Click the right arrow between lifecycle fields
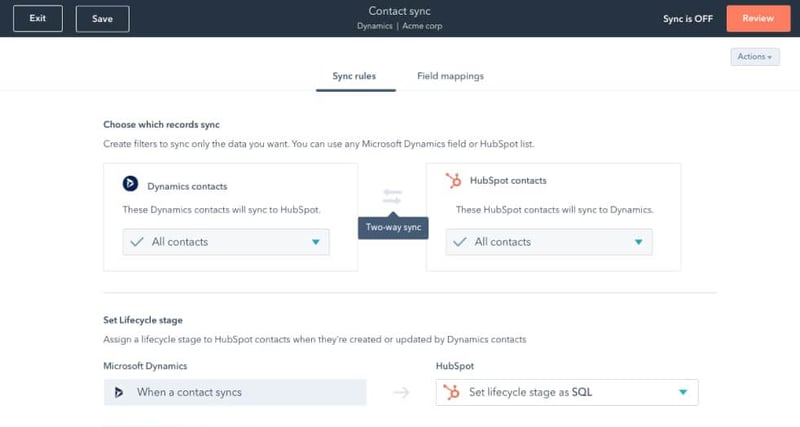This screenshot has width=800, height=427. pyautogui.click(x=401, y=392)
